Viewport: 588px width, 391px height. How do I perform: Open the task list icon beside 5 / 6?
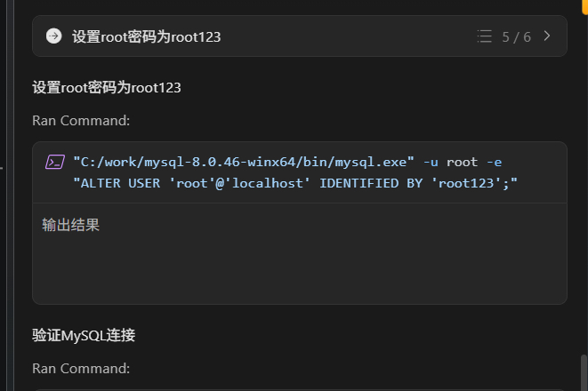[484, 36]
